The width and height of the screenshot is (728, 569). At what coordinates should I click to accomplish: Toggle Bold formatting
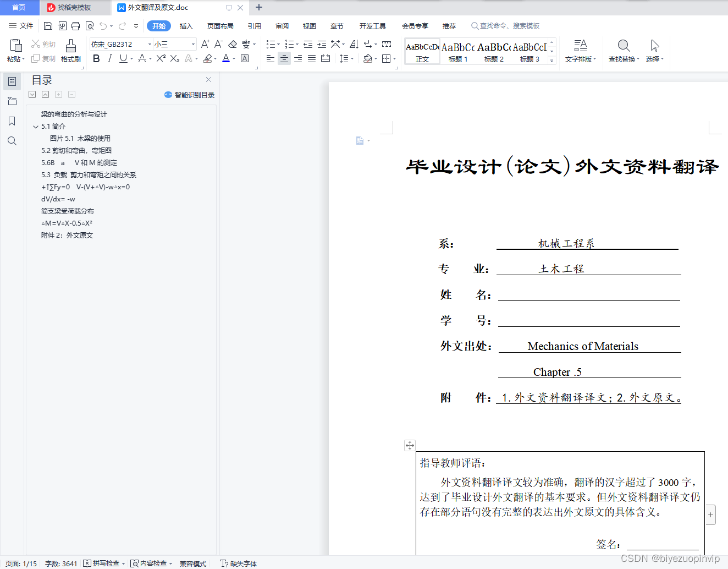96,58
